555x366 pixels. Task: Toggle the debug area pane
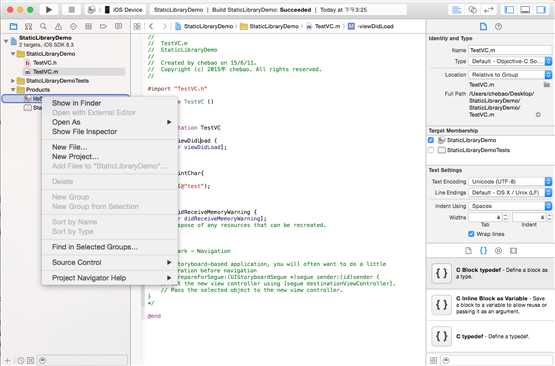click(525, 10)
